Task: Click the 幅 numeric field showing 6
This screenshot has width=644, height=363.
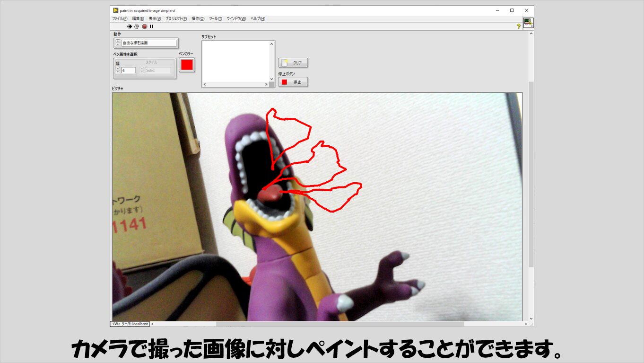Action: [128, 71]
